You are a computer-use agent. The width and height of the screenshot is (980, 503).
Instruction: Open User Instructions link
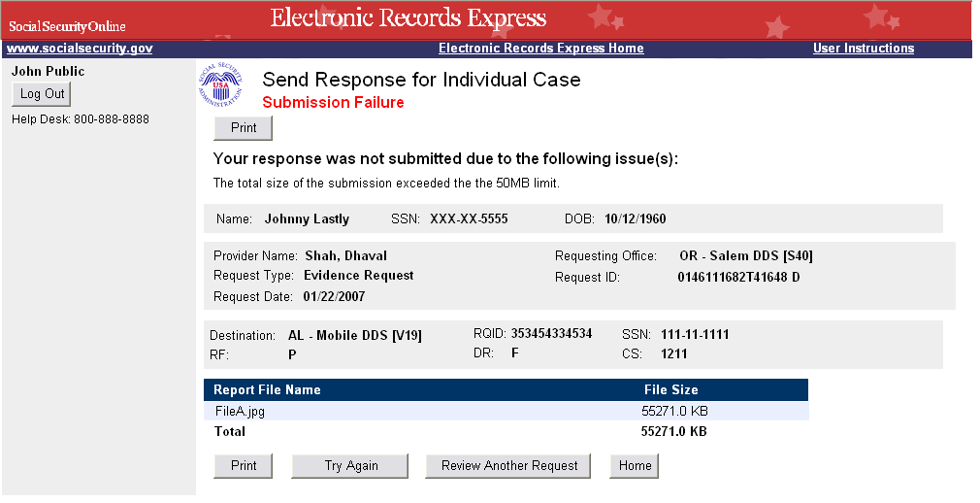(x=863, y=49)
